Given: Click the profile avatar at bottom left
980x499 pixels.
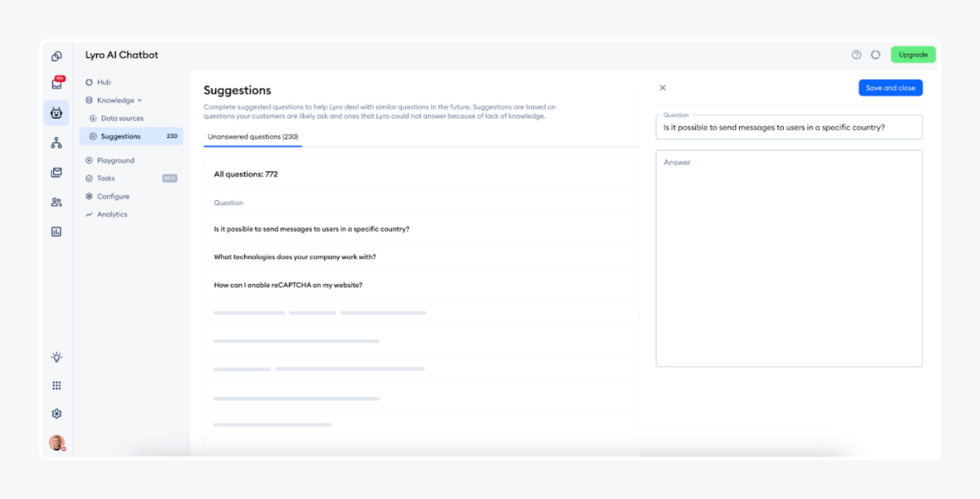Looking at the screenshot, I should (56, 443).
